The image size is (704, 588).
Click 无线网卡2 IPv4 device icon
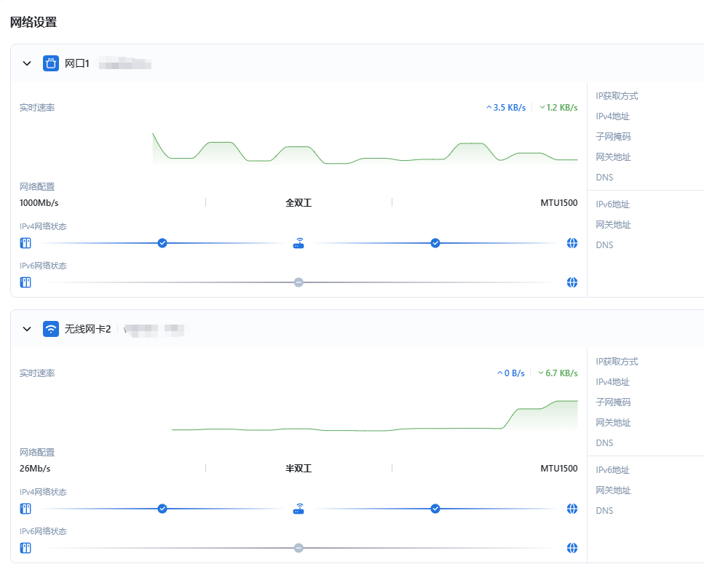(x=25, y=509)
